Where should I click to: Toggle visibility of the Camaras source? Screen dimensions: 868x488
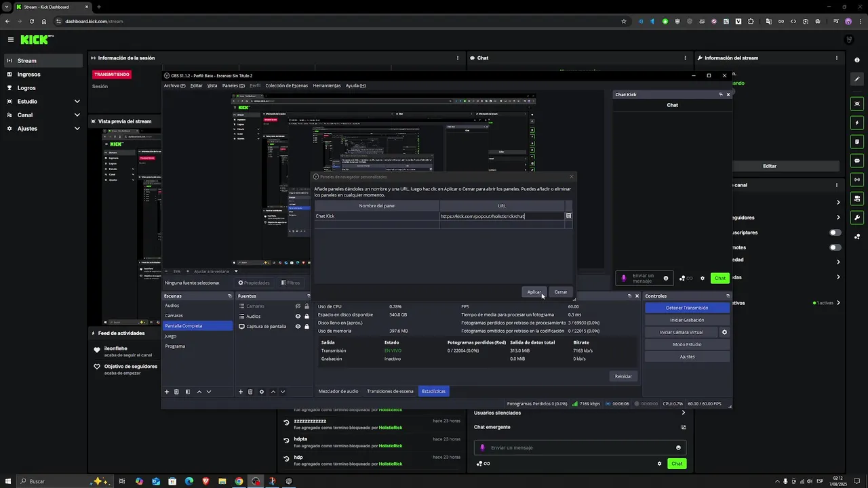[298, 306]
